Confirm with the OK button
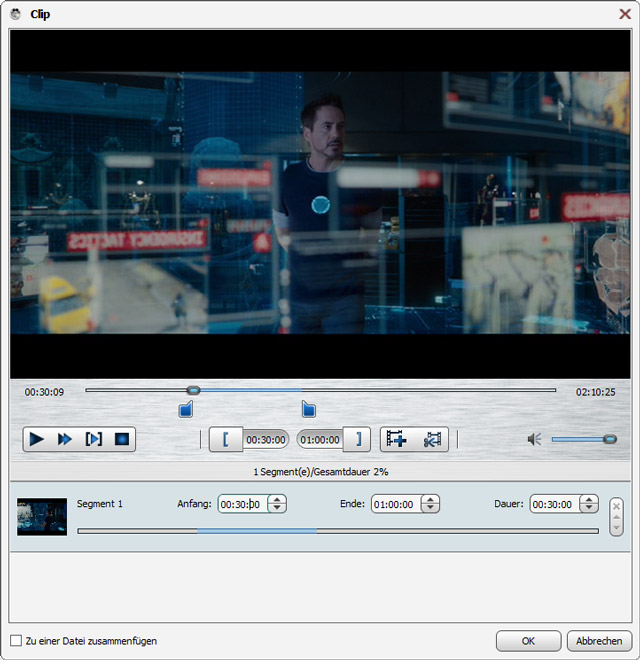640x660 pixels. coord(528,641)
